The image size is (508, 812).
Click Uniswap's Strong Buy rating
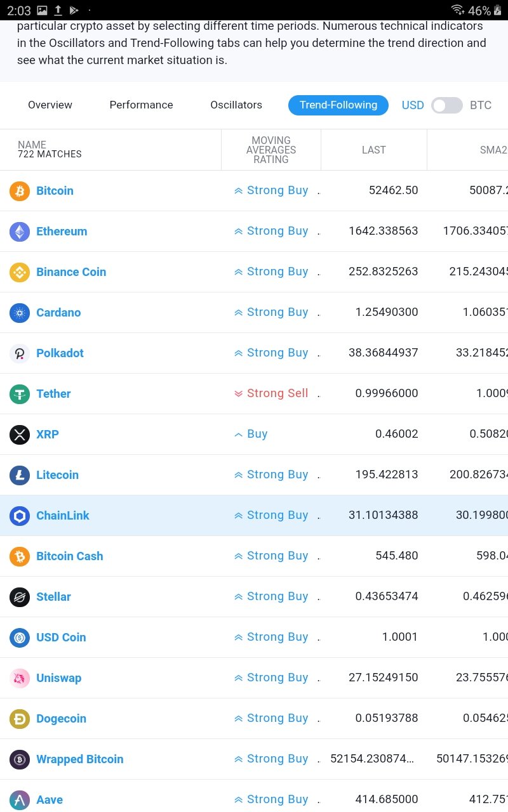pos(271,678)
